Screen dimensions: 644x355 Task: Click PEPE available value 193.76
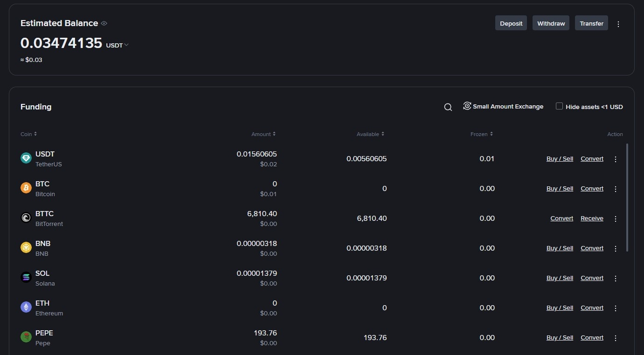coord(375,338)
